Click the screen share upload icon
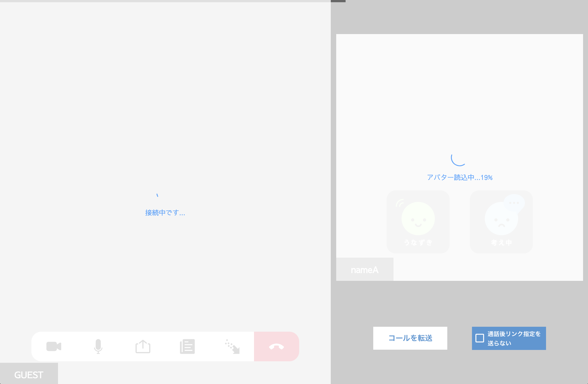This screenshot has height=384, width=588. (143, 346)
